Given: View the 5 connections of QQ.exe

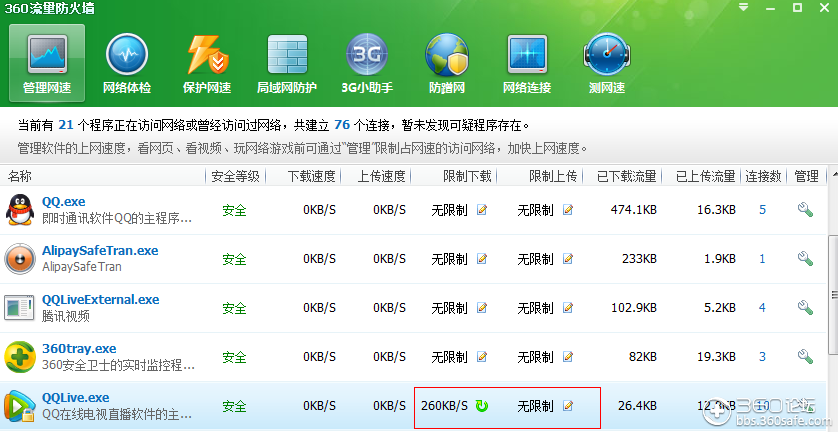Looking at the screenshot, I should pos(763,210).
